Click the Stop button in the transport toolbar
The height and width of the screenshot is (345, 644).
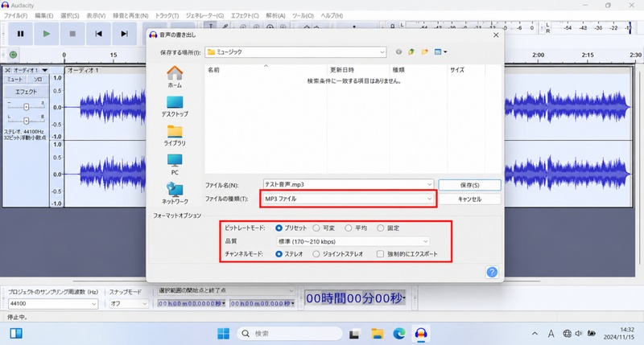tap(72, 34)
